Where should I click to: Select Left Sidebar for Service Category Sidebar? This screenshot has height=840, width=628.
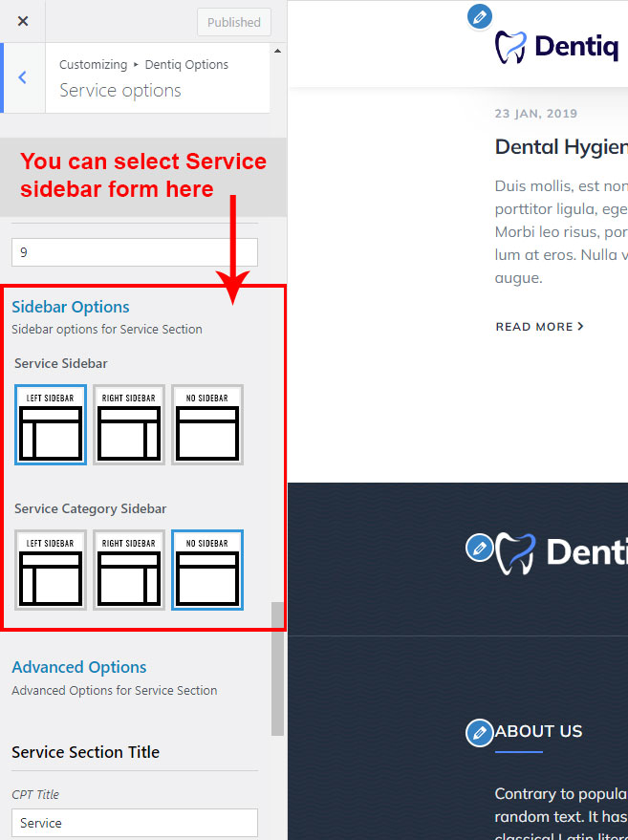51,570
